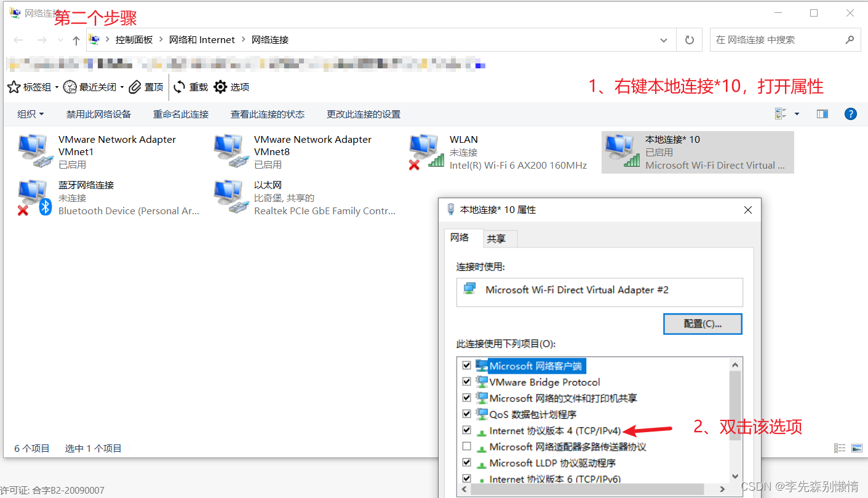Select the 本地连接* 10 adapter icon

point(622,151)
